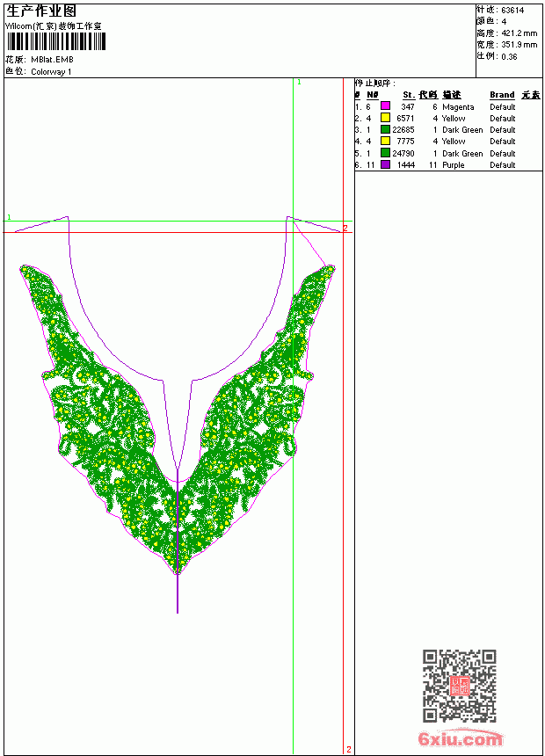545x756 pixels.
Task: Select the MBlat.EMB design file name
Action: click(x=52, y=60)
